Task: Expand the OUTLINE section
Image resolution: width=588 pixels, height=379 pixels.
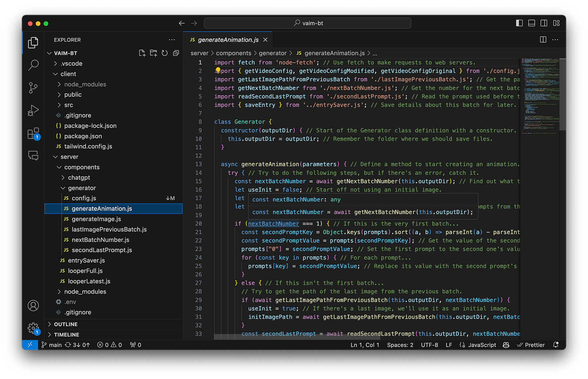Action: [66, 324]
